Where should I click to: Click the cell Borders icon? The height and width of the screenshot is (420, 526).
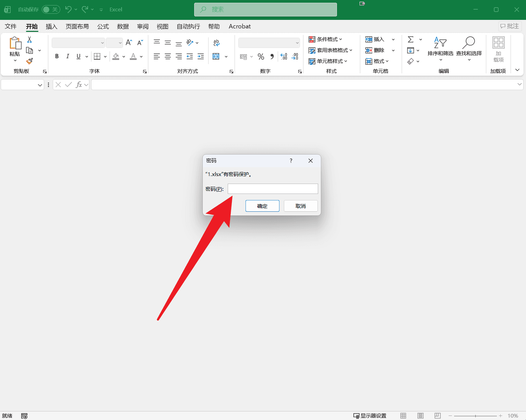(97, 57)
